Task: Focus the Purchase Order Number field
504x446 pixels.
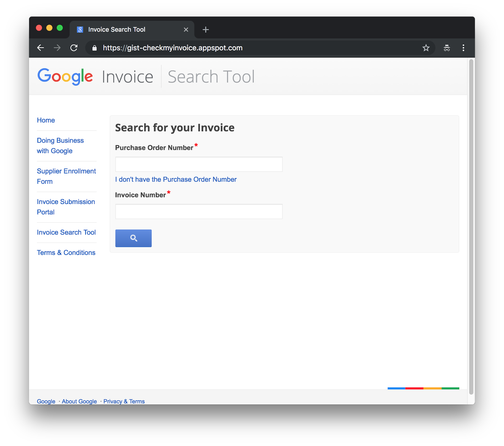Action: pos(199,164)
